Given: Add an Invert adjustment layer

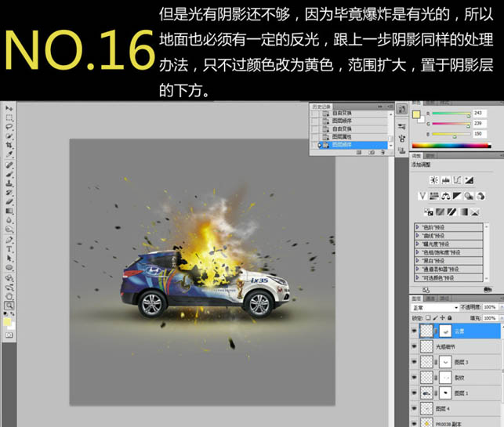Looking at the screenshot, I should pyautogui.click(x=429, y=212).
